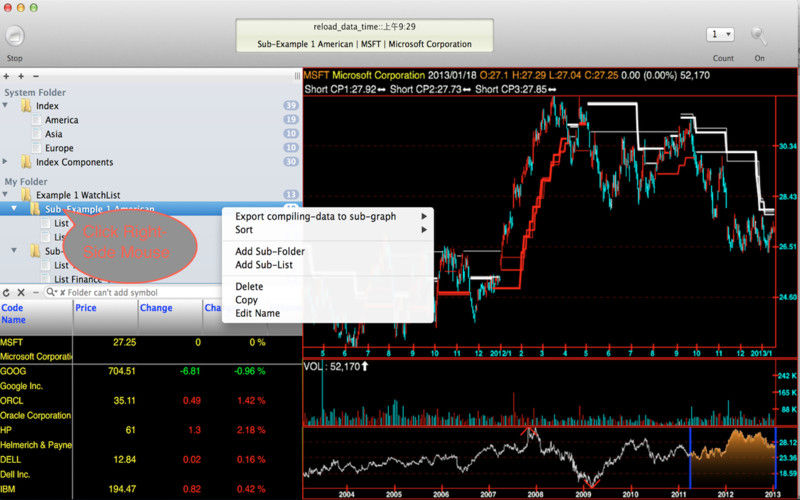
Task: Click the List Finance document icon
Action: (x=46, y=279)
